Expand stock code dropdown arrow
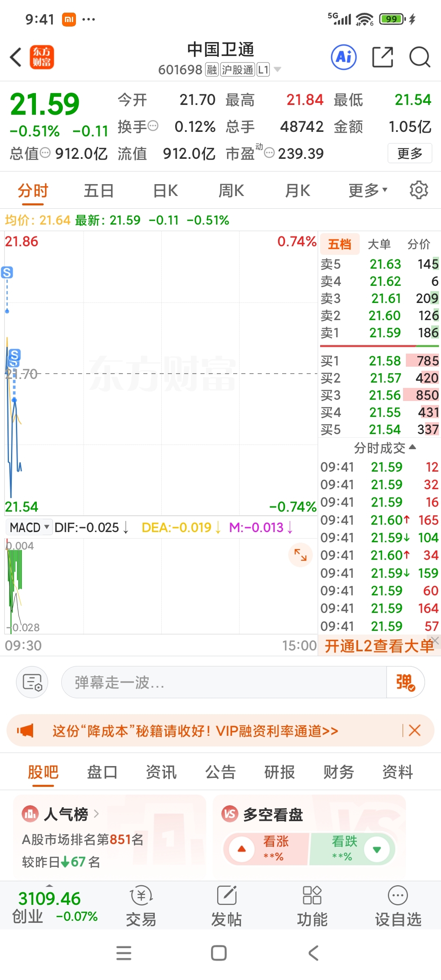The height and width of the screenshot is (980, 441). tap(278, 69)
